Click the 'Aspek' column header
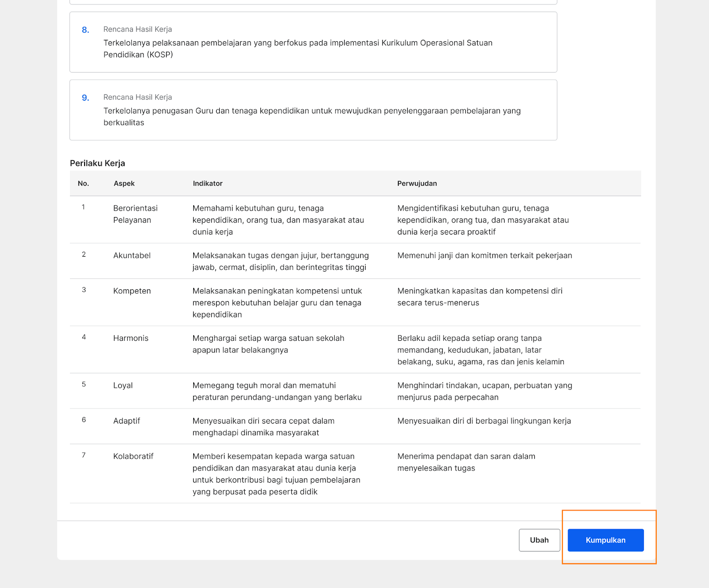The image size is (709, 588). click(x=124, y=183)
